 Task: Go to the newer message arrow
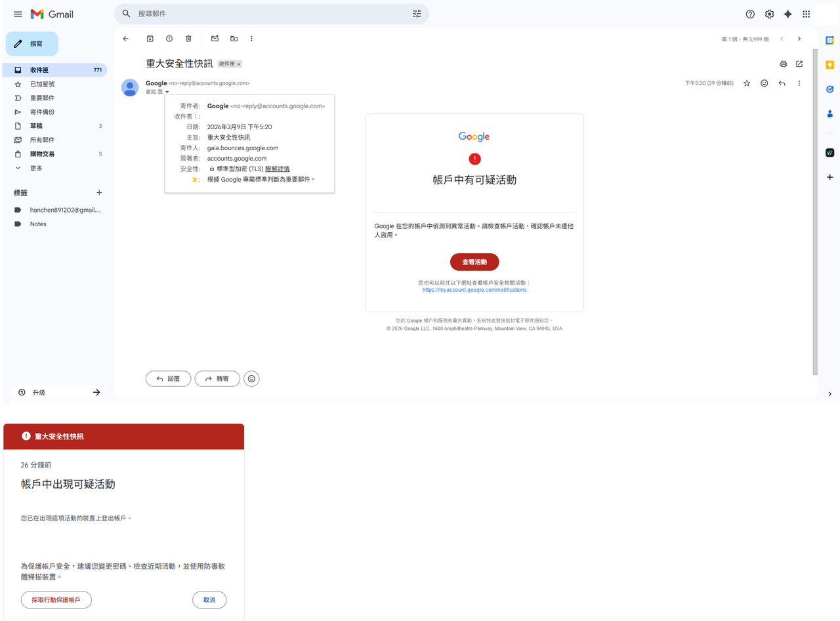tap(782, 39)
